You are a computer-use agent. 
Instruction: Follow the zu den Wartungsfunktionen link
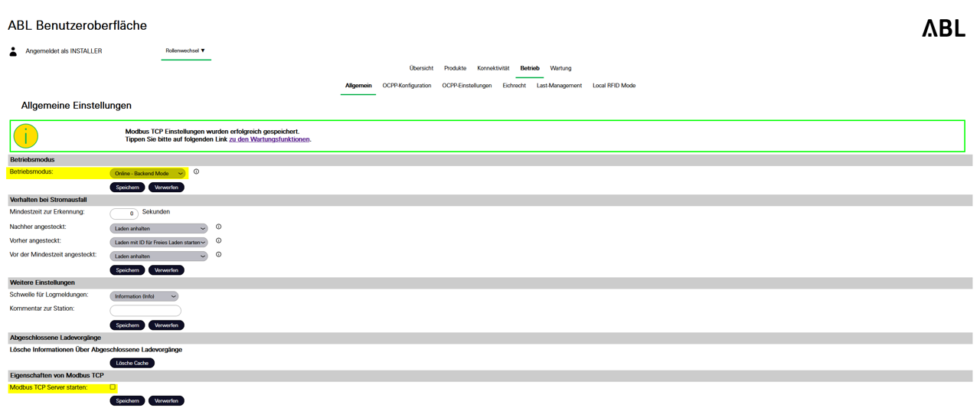coord(269,139)
